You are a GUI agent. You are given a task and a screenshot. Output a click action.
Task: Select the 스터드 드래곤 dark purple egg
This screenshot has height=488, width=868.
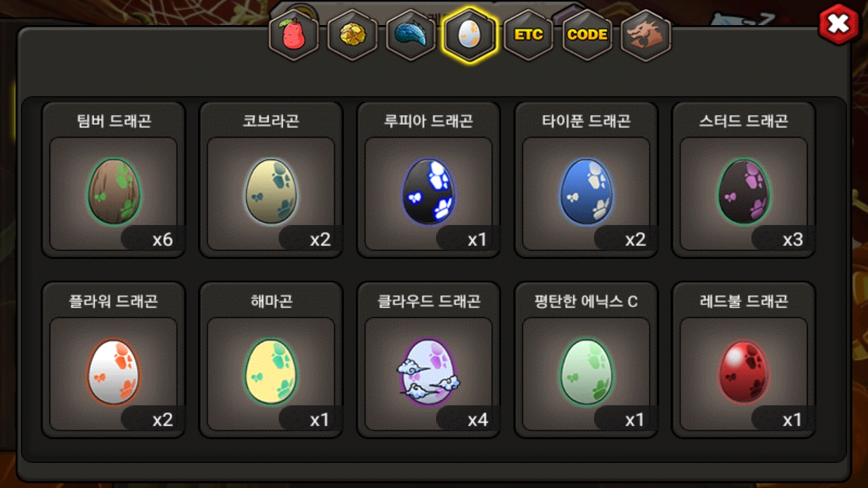point(743,192)
